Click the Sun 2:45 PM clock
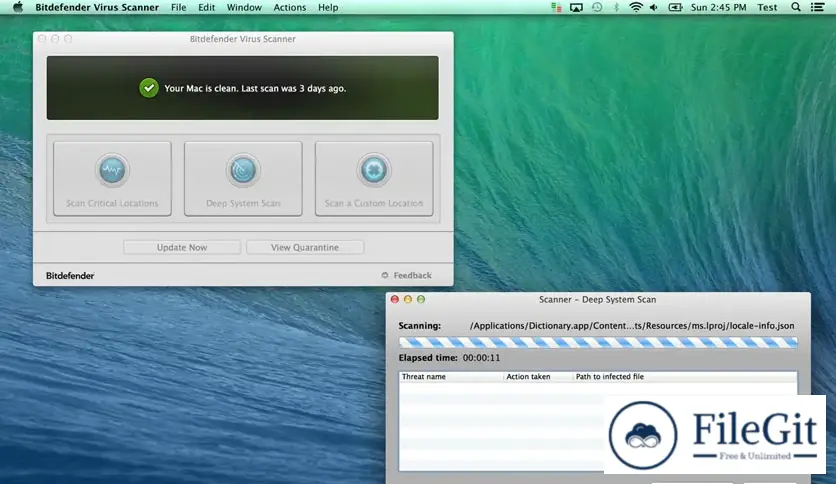This screenshot has height=484, width=836. click(718, 7)
